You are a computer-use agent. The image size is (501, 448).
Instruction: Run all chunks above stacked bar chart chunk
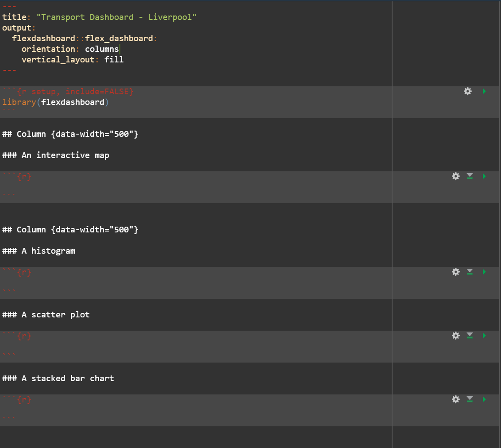(470, 399)
